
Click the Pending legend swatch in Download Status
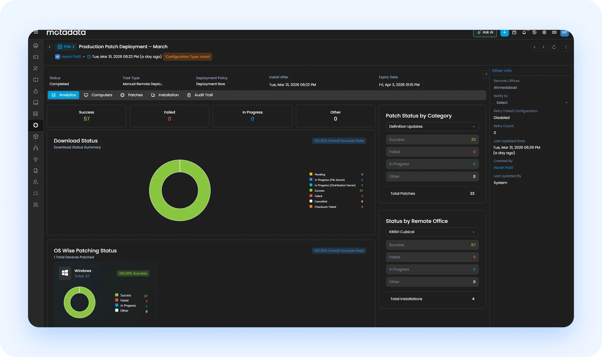(311, 174)
